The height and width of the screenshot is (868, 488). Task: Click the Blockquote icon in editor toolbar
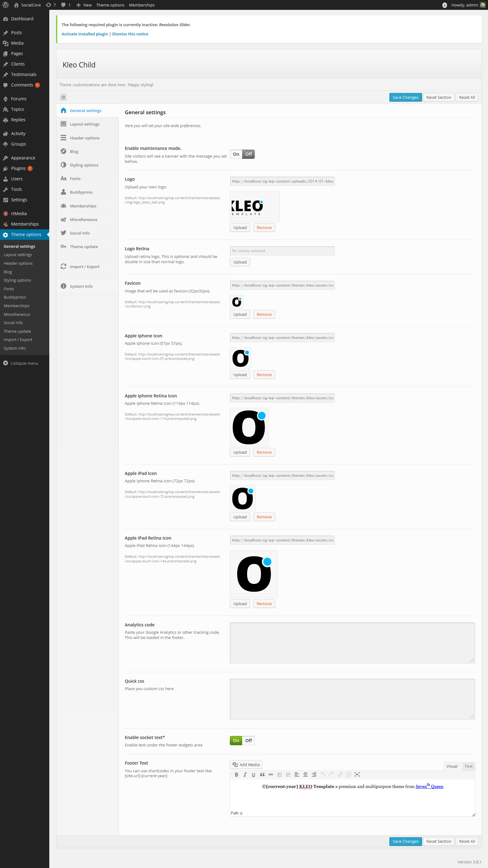(x=262, y=774)
